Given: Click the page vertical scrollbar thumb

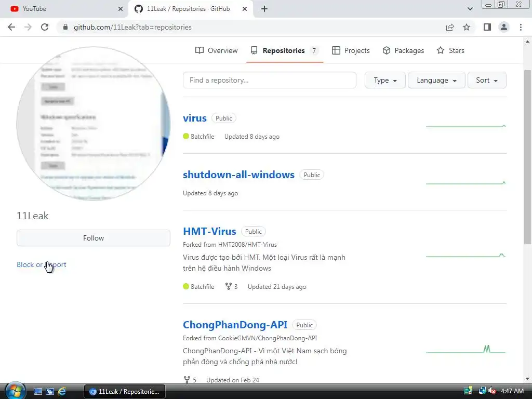Looking at the screenshot, I should coord(527,157).
